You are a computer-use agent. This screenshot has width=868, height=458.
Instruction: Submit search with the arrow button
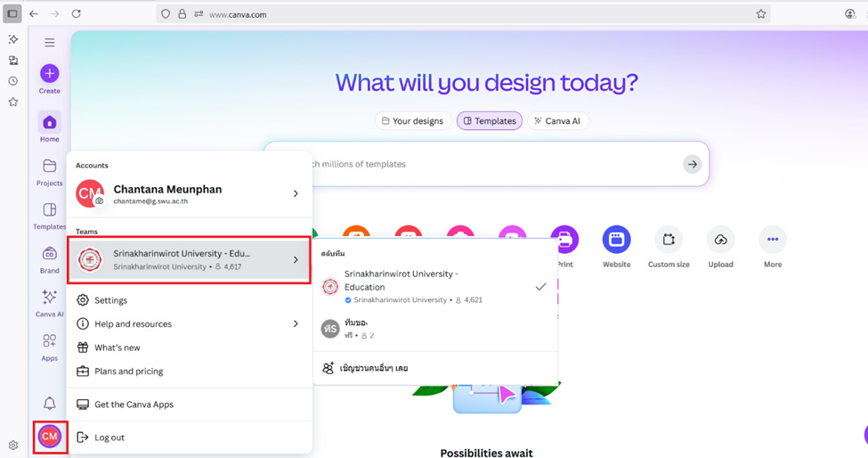[x=692, y=164]
